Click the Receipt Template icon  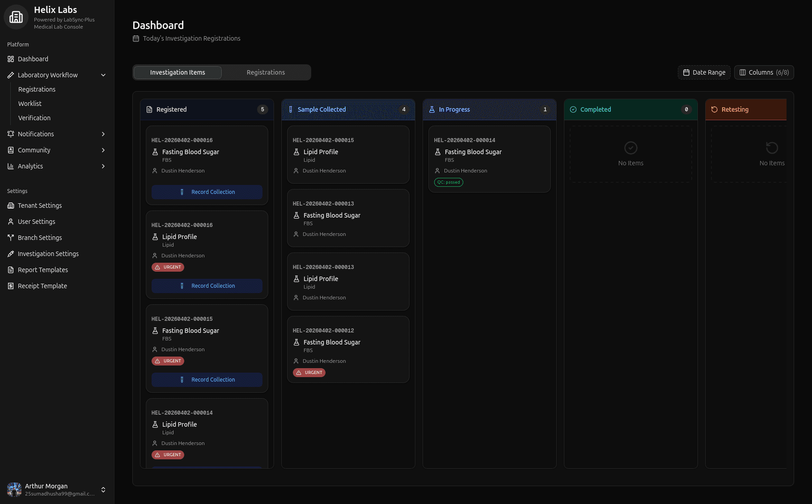coord(11,286)
